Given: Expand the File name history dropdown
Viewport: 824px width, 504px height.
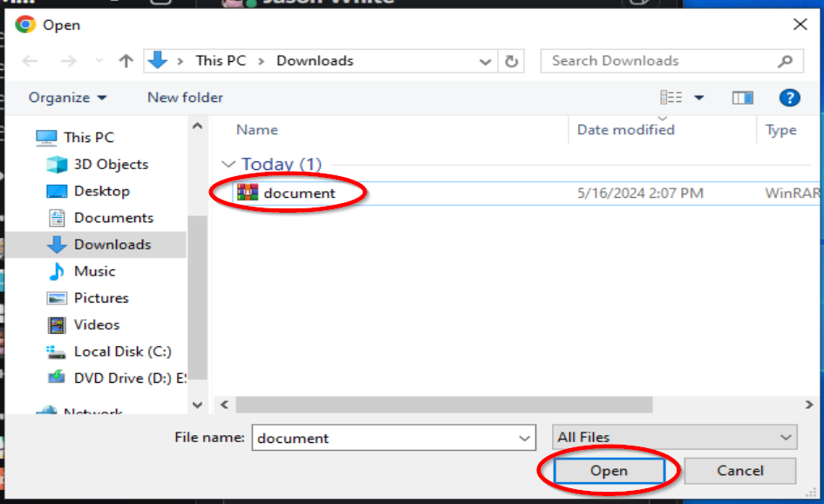Looking at the screenshot, I should pyautogui.click(x=524, y=438).
